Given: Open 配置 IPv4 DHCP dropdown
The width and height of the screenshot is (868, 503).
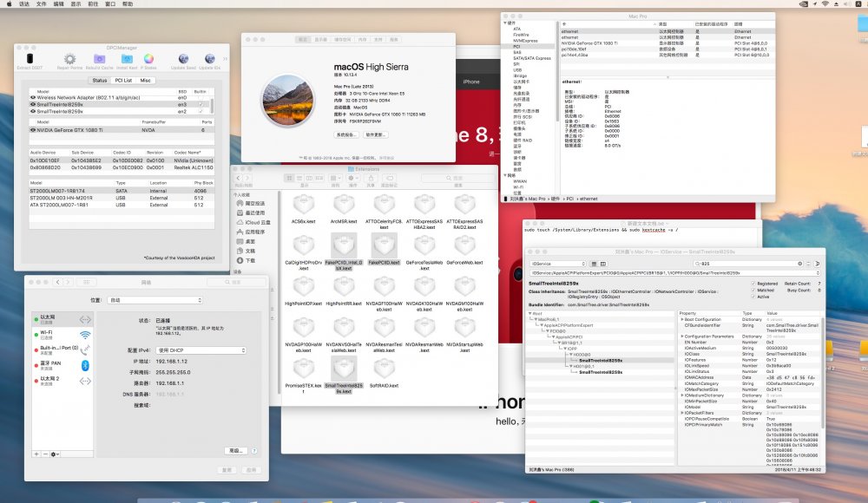Looking at the screenshot, I should point(201,350).
